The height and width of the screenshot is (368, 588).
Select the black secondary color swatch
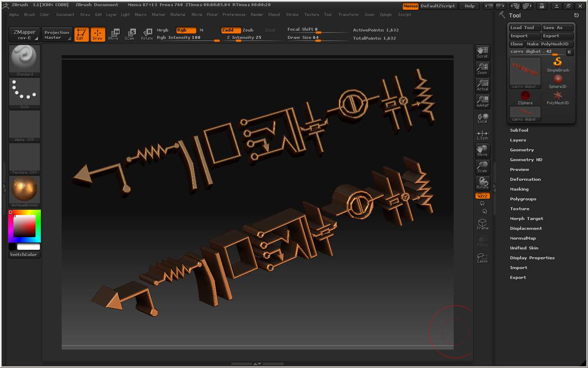coord(12,247)
